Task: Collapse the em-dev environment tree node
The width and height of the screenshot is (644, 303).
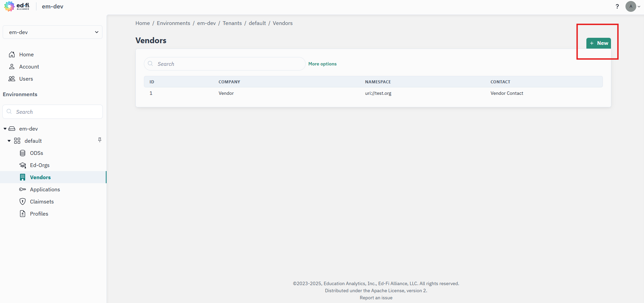Action: point(5,129)
